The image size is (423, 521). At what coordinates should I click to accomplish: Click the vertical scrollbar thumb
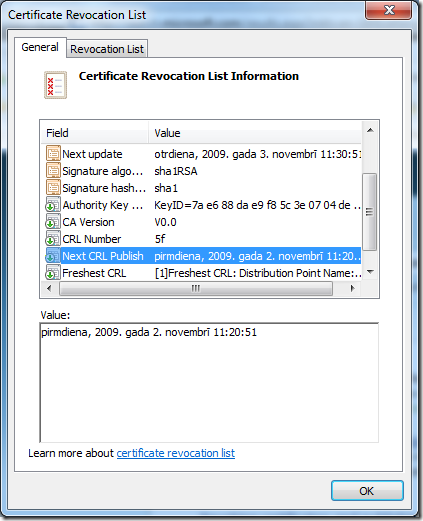click(x=370, y=212)
